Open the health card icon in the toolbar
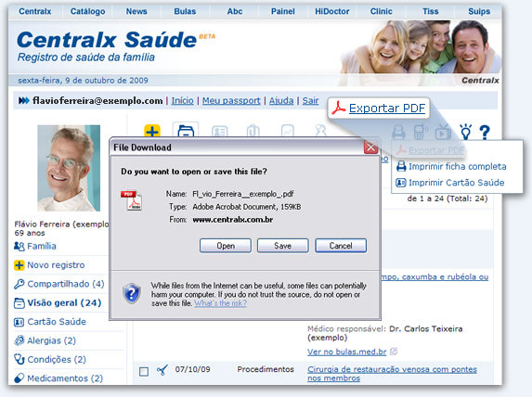 [219, 131]
